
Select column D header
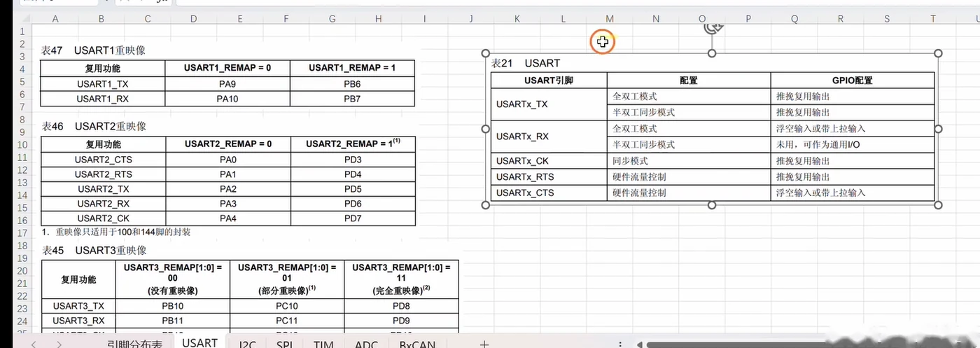(193, 19)
